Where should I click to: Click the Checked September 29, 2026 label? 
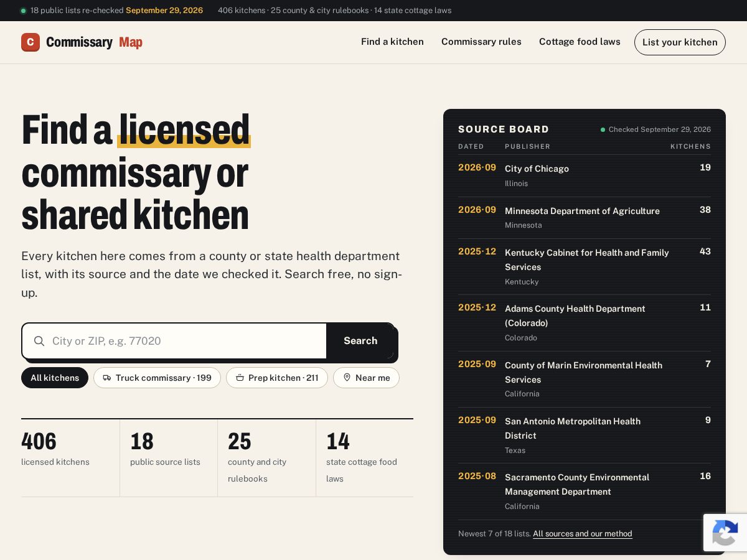[x=655, y=129]
